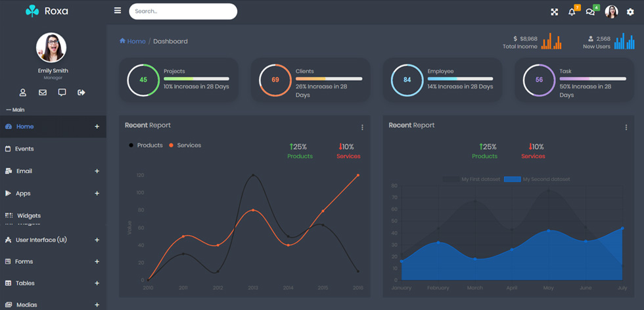Toggle the hamburger menu icon
This screenshot has width=644, height=310.
[118, 11]
